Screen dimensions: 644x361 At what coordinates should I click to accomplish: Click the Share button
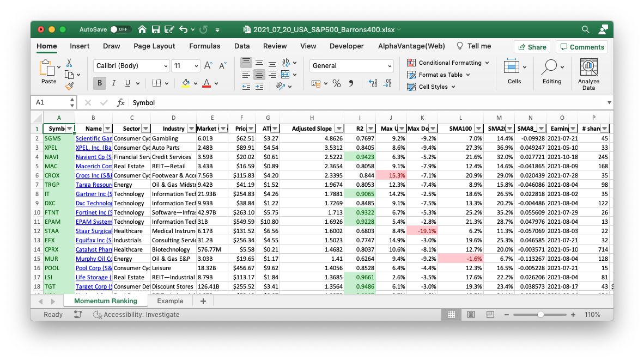tap(532, 47)
